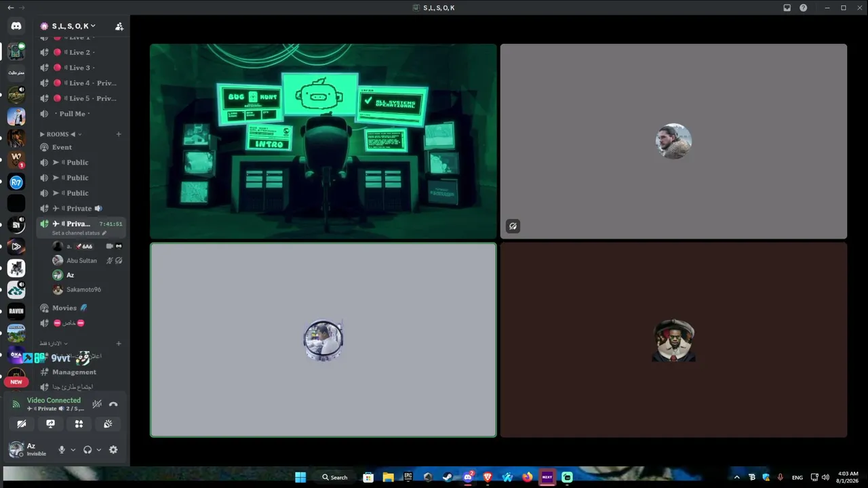Open the voice channel with the red Arabic name
Viewport: 868px width, 488px height.
(81, 323)
